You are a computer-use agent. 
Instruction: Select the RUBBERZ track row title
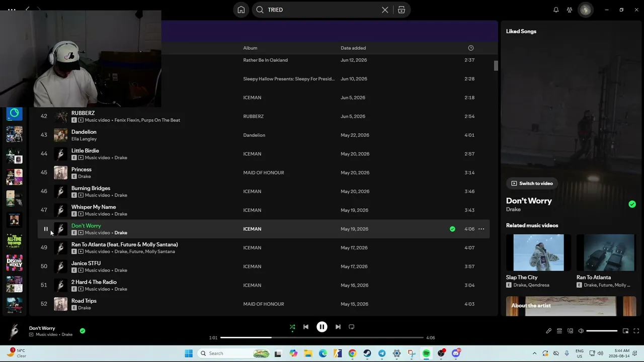pyautogui.click(x=83, y=113)
